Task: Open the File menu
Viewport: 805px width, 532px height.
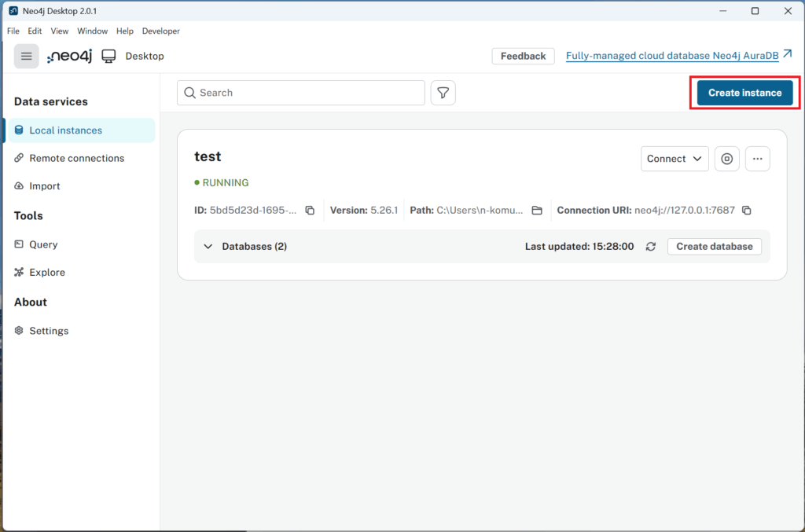Action: point(13,31)
